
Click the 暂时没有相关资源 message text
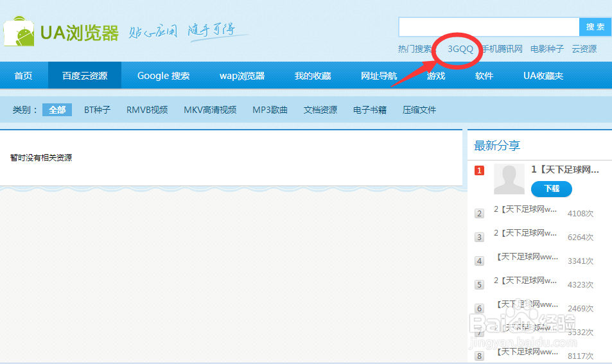coord(41,158)
